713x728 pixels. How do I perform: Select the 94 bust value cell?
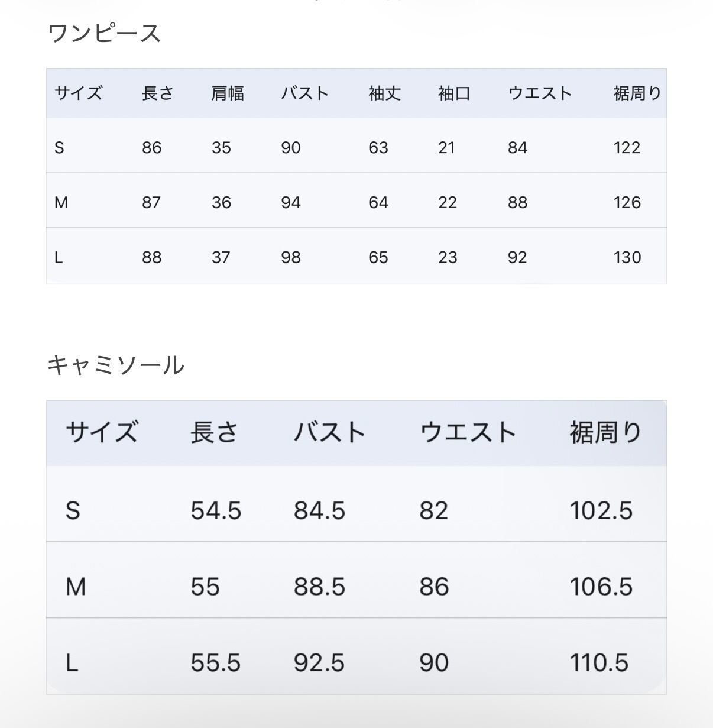coord(291,203)
